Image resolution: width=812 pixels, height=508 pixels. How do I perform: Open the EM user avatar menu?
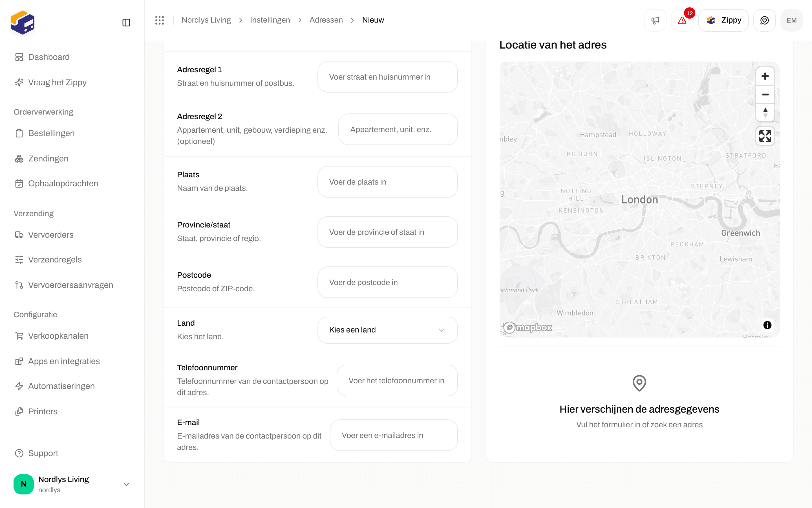tap(791, 20)
